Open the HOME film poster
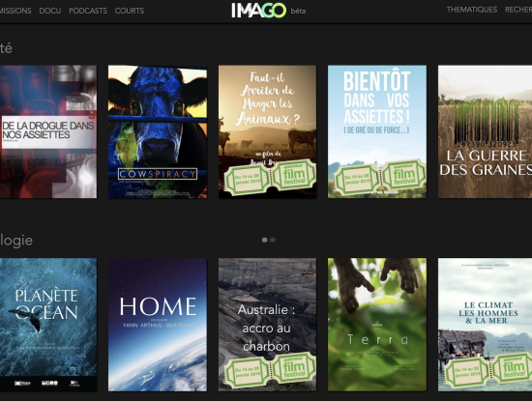Screen dimensions: 532x401 coord(158,325)
